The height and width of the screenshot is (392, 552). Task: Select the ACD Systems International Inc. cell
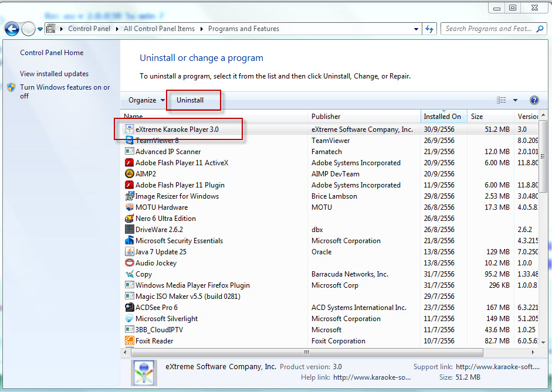click(359, 308)
